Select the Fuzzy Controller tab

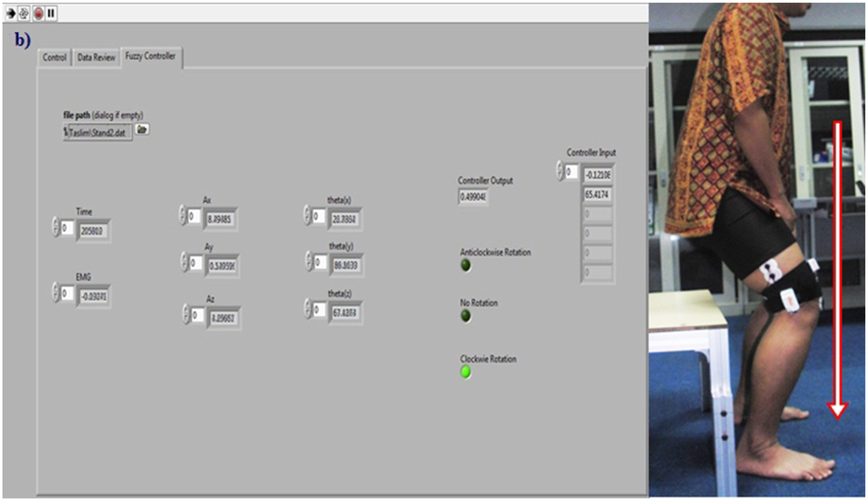click(150, 56)
